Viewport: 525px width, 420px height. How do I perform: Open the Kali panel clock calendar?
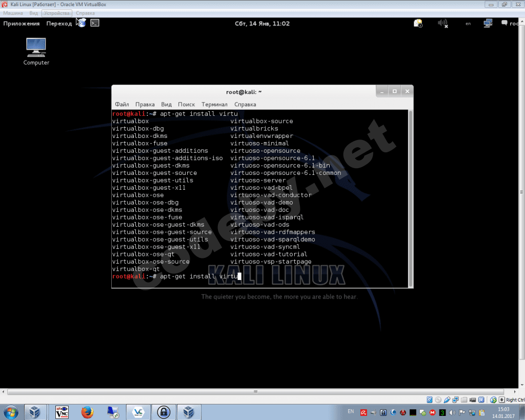262,24
